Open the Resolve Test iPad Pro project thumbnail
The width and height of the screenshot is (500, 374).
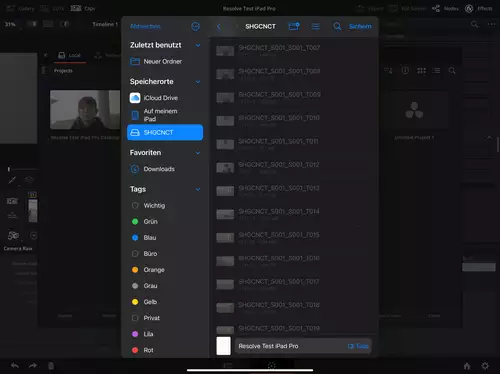point(85,110)
